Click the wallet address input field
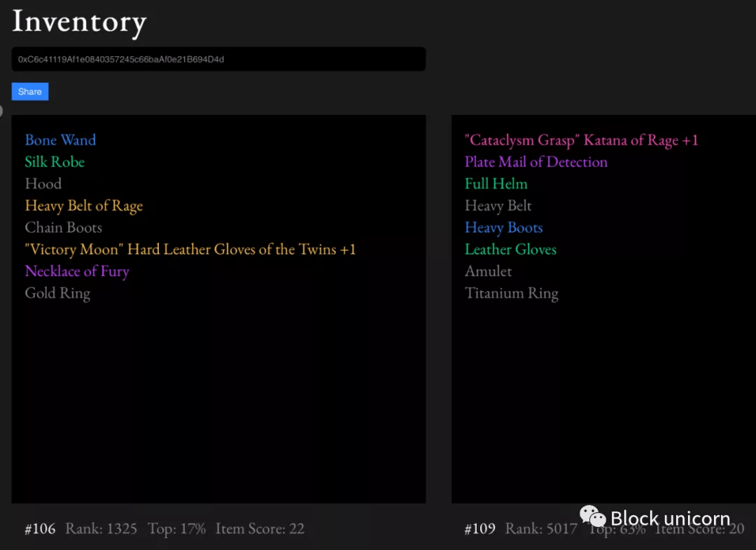Viewport: 756px width, 550px height. click(x=218, y=60)
